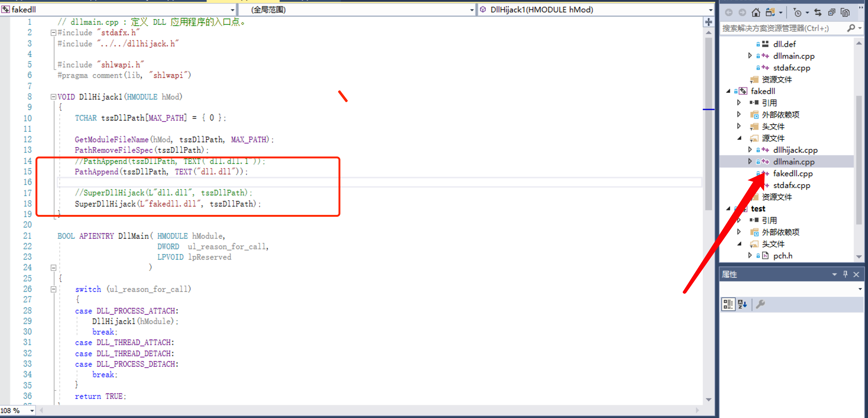Click the Pending Changes Filter clock icon
The width and height of the screenshot is (868, 418).
[797, 13]
